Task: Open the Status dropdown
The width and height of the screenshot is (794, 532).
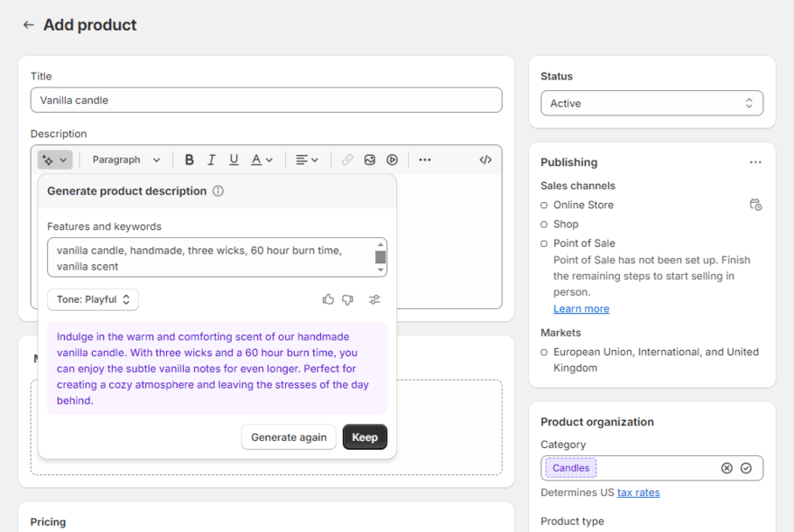Action: (651, 103)
